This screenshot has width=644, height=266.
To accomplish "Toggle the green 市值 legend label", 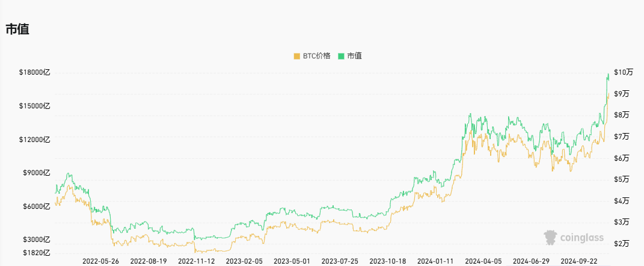I will [354, 56].
